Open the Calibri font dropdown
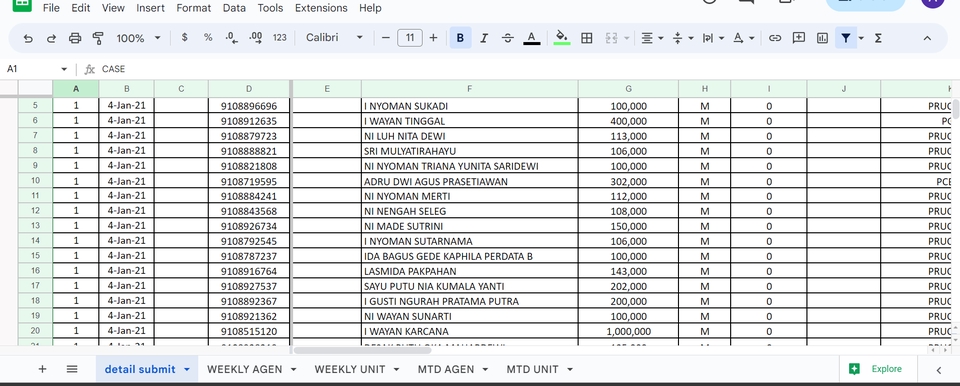The image size is (960, 386). (x=334, y=38)
